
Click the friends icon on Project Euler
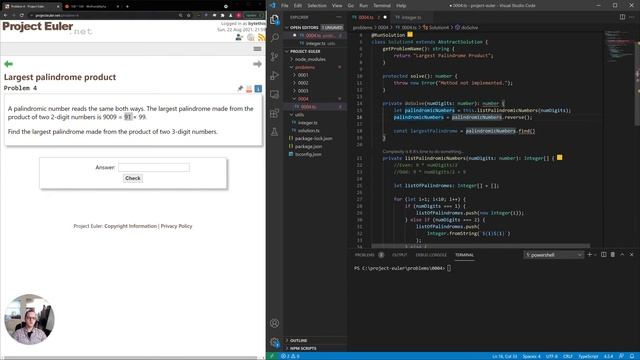(239, 38)
